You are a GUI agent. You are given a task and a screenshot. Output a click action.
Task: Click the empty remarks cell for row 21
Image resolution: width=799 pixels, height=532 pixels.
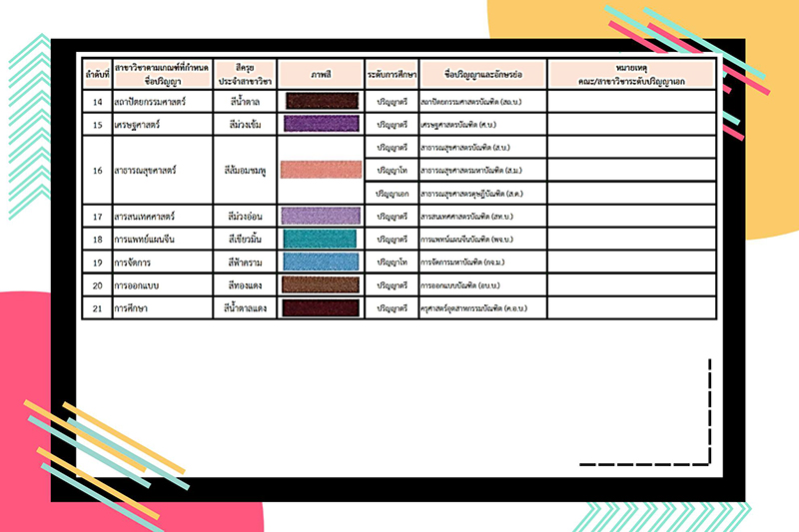point(631,307)
